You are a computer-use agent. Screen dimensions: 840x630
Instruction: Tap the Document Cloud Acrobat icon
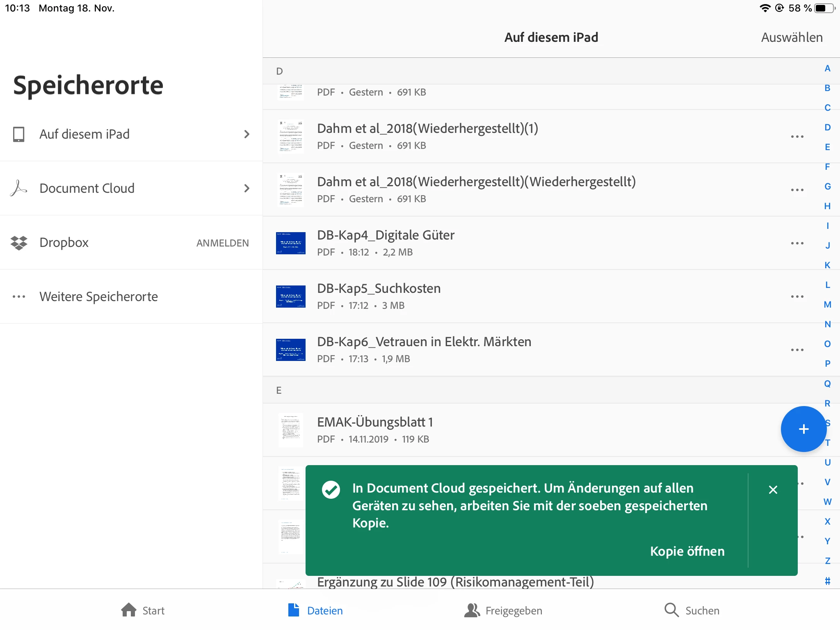click(18, 188)
